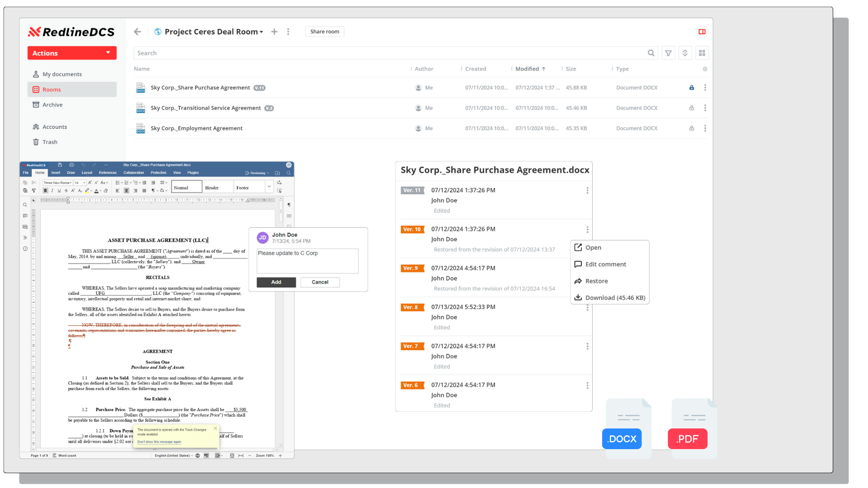Toggle the Strikethrough formatting in the toolbar

pos(66,191)
